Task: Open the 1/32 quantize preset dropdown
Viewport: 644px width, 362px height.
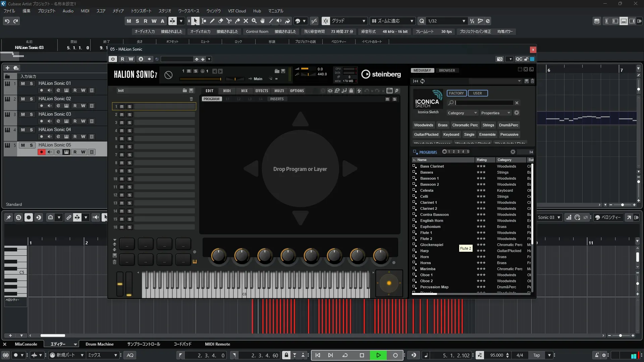Action: click(464, 21)
